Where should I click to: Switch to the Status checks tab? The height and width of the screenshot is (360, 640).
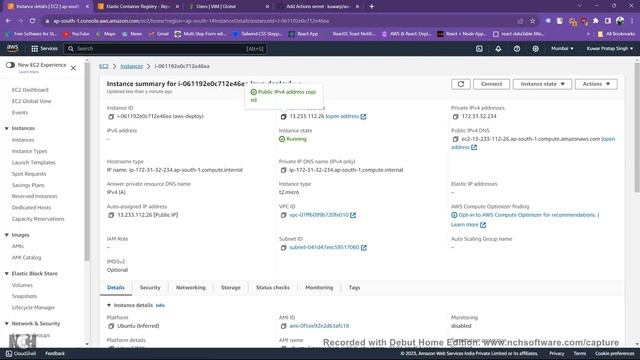pyautogui.click(x=273, y=288)
